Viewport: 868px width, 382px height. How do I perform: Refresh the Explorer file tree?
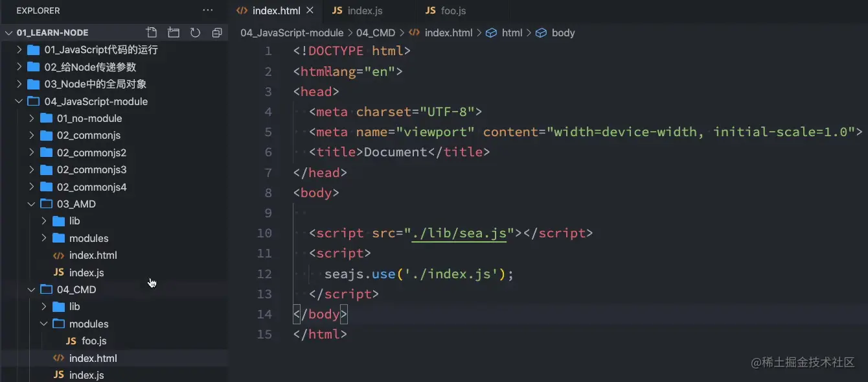tap(195, 32)
